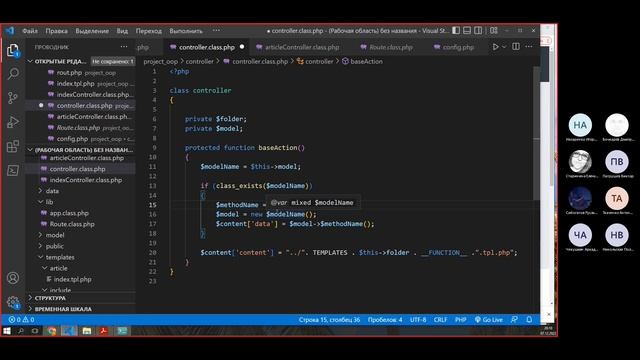Start Go Live server
Image resolution: width=640 pixels, height=360 pixels.
pos(489,320)
